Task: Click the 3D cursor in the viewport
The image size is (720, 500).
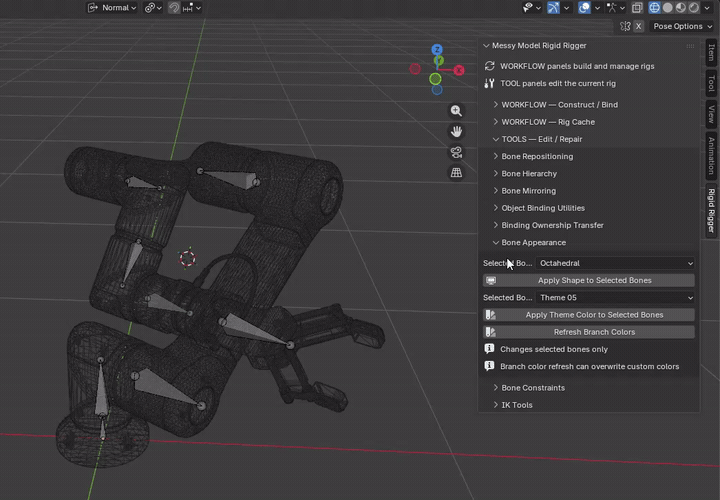Action: (187, 258)
